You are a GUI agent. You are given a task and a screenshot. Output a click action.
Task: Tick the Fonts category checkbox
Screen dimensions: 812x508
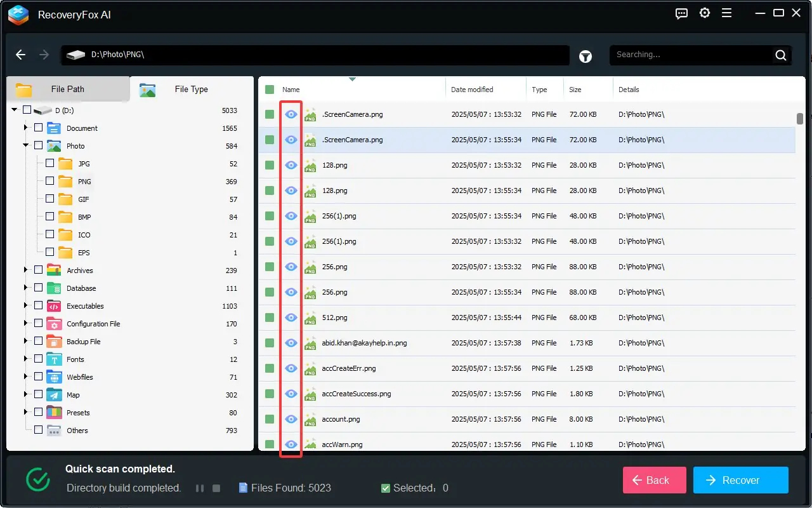coord(38,359)
